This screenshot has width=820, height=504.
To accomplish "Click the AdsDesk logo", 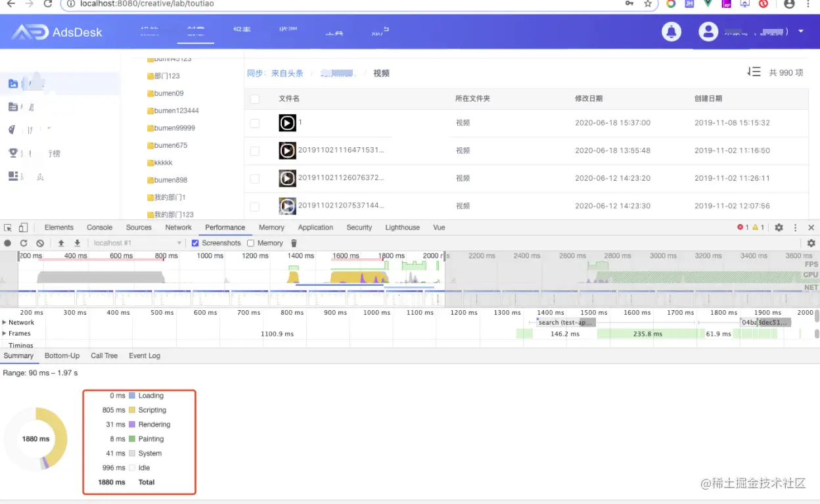I will click(x=57, y=32).
